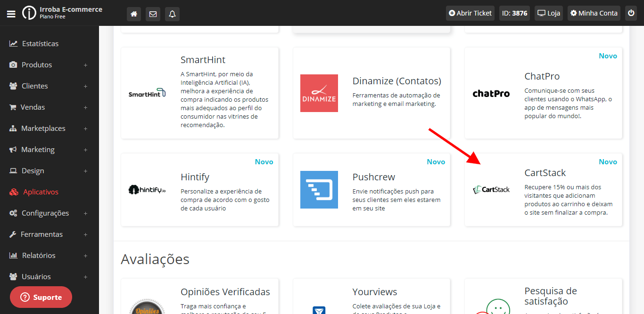Click the blue Pushcrew logo
The width and height of the screenshot is (644, 314).
click(x=319, y=190)
